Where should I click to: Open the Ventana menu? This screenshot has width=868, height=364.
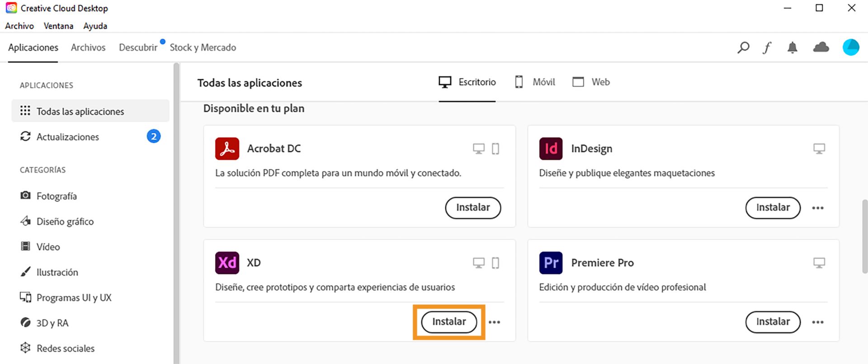pos(58,26)
